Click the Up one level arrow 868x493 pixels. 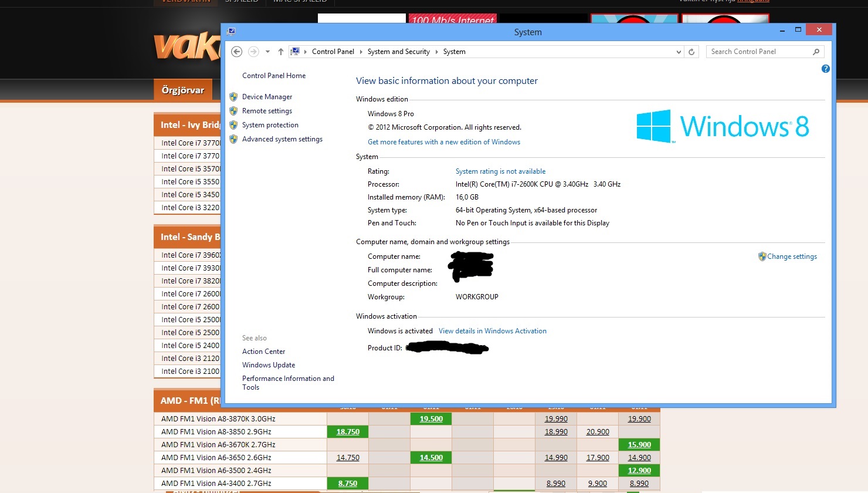pyautogui.click(x=281, y=52)
